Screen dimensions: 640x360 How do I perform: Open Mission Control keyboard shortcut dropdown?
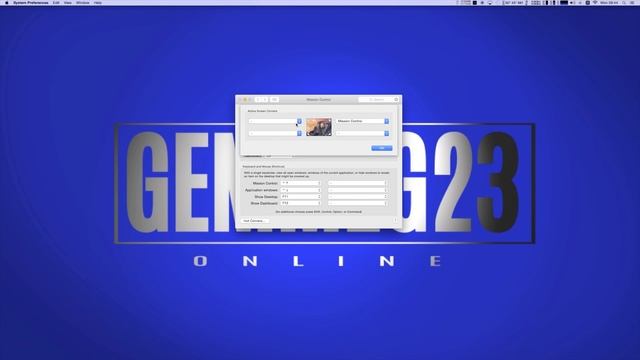tap(301, 183)
